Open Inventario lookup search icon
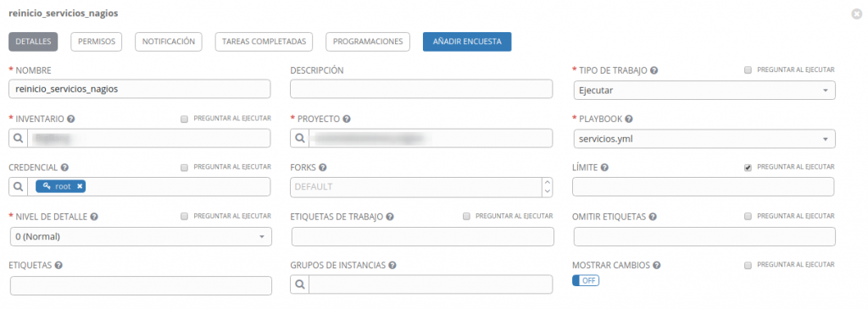Image resolution: width=868 pixels, height=309 pixels. click(x=19, y=138)
